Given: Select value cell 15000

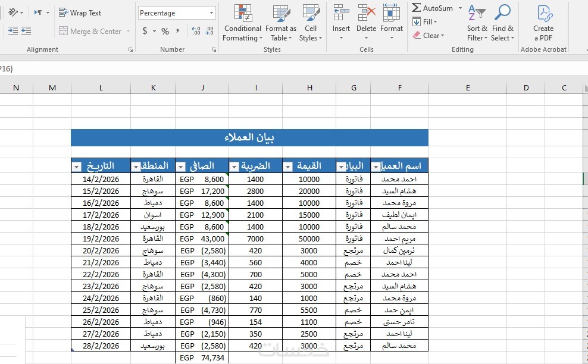Looking at the screenshot, I should coord(309,215).
